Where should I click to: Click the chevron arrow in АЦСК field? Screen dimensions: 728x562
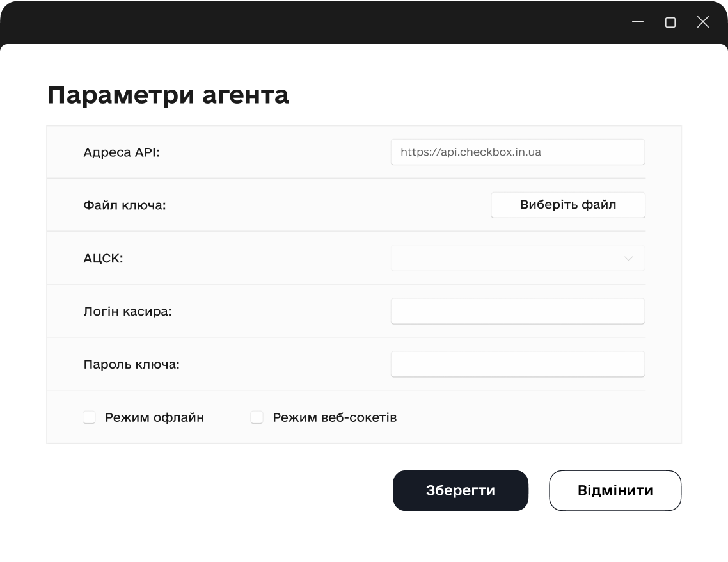628,259
